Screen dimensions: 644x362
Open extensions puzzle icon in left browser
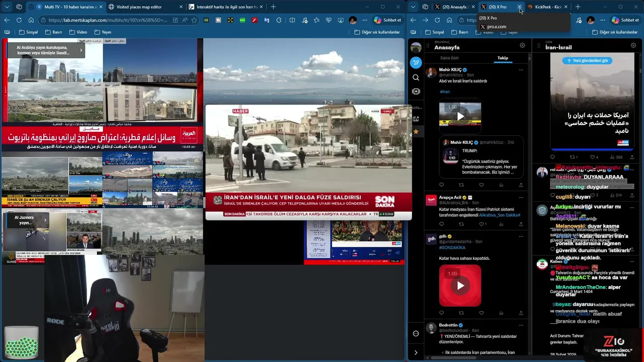[280, 20]
